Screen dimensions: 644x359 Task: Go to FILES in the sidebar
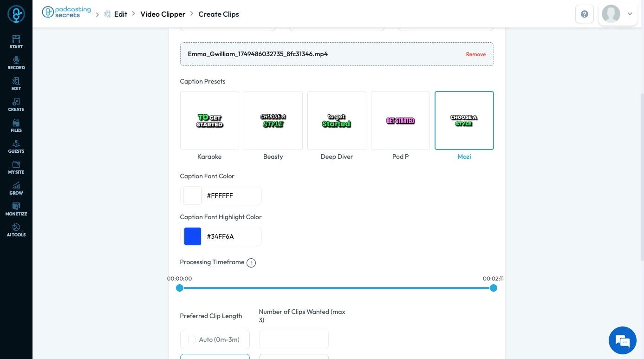pyautogui.click(x=16, y=125)
